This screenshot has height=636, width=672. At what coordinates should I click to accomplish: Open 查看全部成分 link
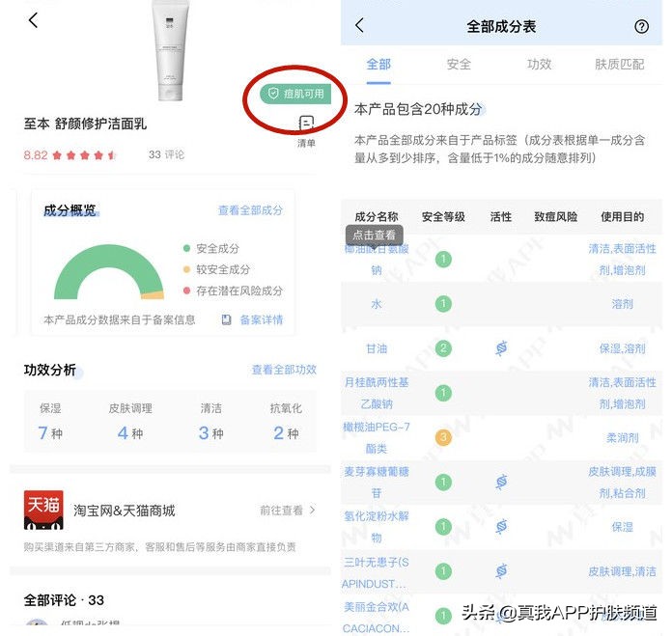pyautogui.click(x=250, y=210)
